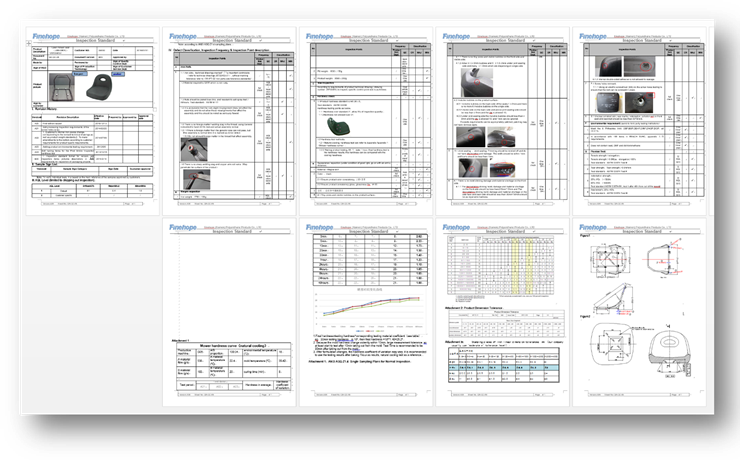Click the Product Dimension Tolerance table

point(505,326)
